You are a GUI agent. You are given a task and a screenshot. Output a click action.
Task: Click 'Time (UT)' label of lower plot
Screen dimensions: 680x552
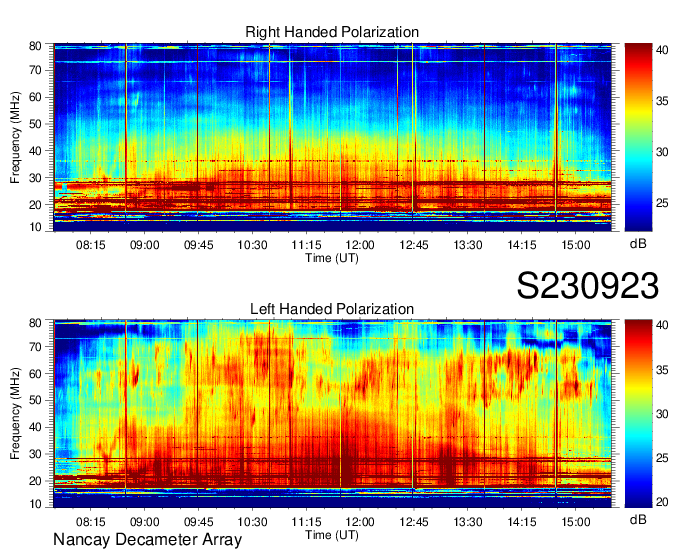pos(332,535)
